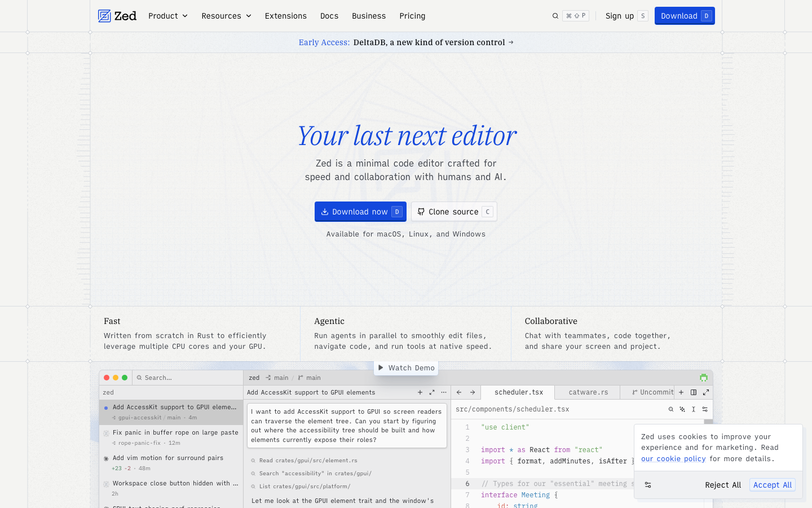Click line number 6 in the editor gutter
The width and height of the screenshot is (812, 508).
[x=467, y=484]
